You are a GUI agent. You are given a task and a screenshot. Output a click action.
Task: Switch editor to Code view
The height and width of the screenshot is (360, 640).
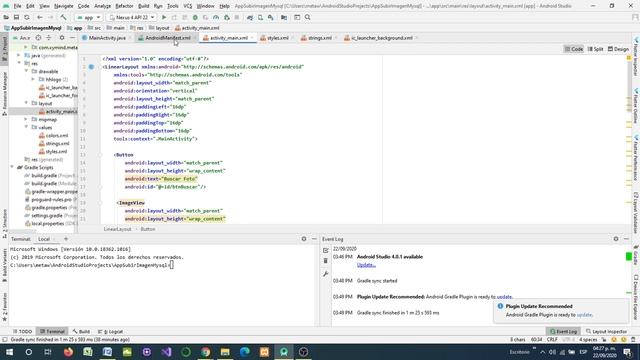574,49
